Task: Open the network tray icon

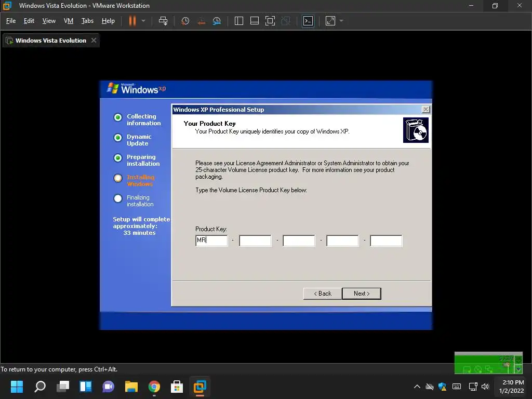Action: click(473, 387)
